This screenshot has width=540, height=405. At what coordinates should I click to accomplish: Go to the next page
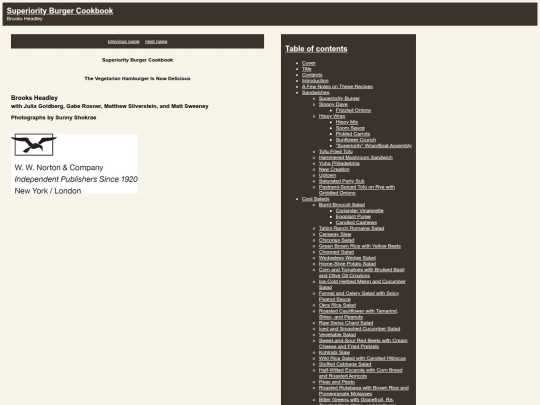[156, 41]
